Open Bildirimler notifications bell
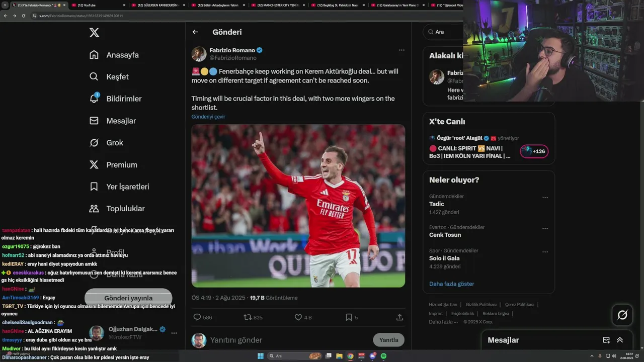644x362 pixels. point(115,99)
